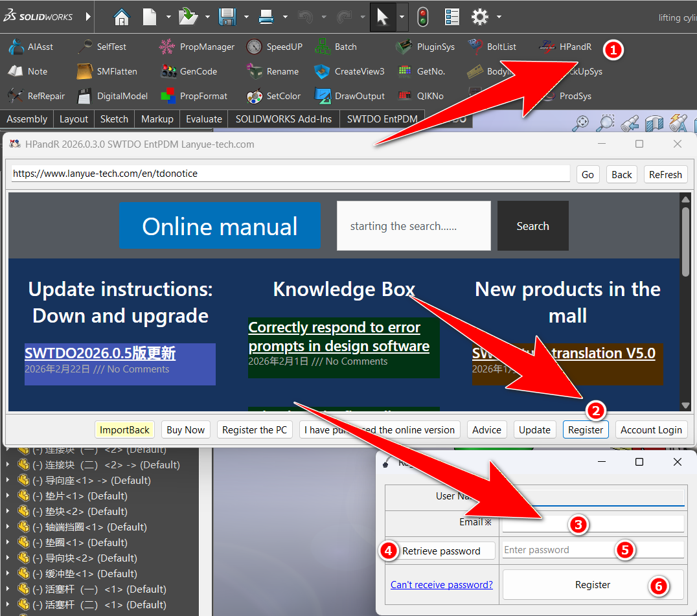The width and height of the screenshot is (697, 616).
Task: Open the QIKNo tool
Action: [420, 96]
